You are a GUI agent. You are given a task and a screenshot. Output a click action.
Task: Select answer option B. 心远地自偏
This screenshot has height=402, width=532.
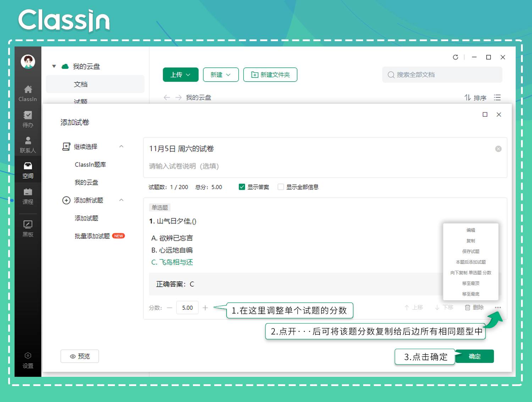(x=172, y=250)
